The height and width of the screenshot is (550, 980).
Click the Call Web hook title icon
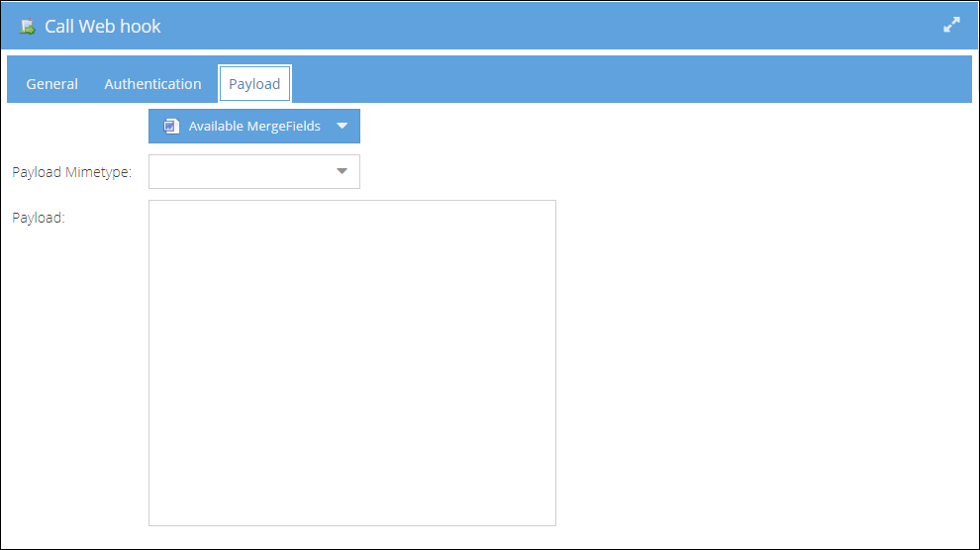(27, 27)
